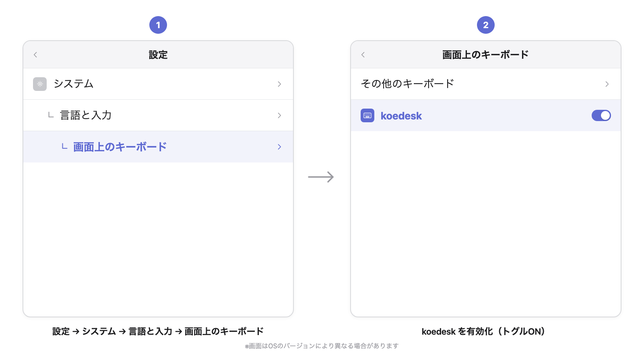Click the 画面上のキーボード header title
Screen dimensions: 644x362
tap(486, 55)
